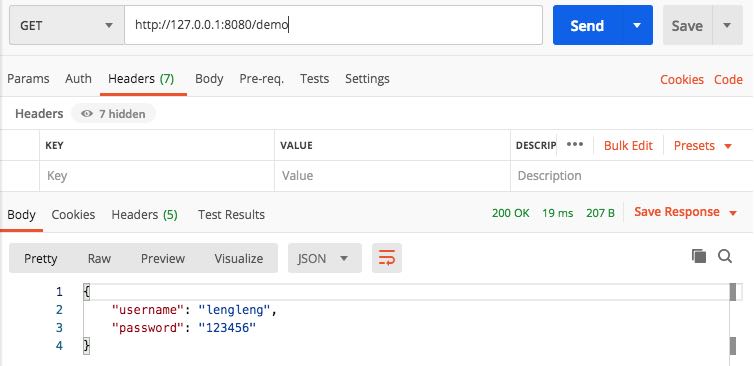Click the blue Send button
Screen dimensions: 754x366
pyautogui.click(x=587, y=25)
